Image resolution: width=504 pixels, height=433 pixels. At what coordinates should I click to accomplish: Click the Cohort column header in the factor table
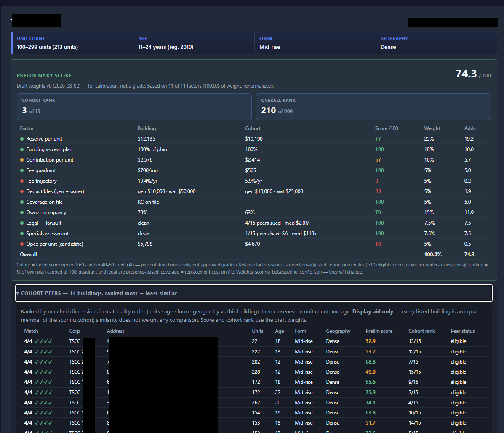click(253, 128)
